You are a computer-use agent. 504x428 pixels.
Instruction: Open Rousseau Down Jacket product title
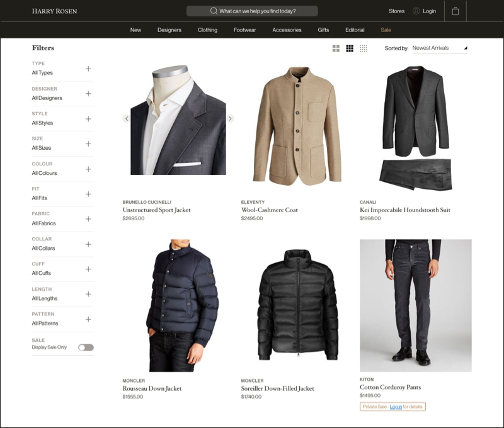click(152, 388)
